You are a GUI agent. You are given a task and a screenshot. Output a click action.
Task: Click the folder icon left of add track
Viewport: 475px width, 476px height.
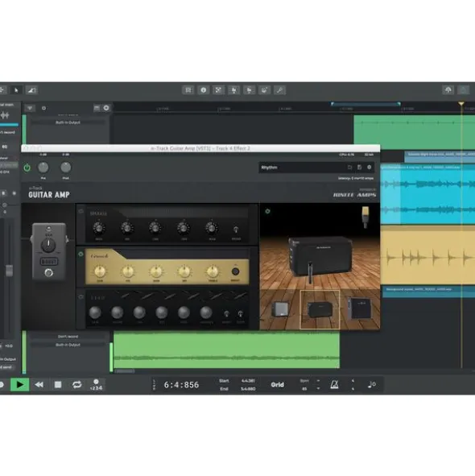coord(97,108)
